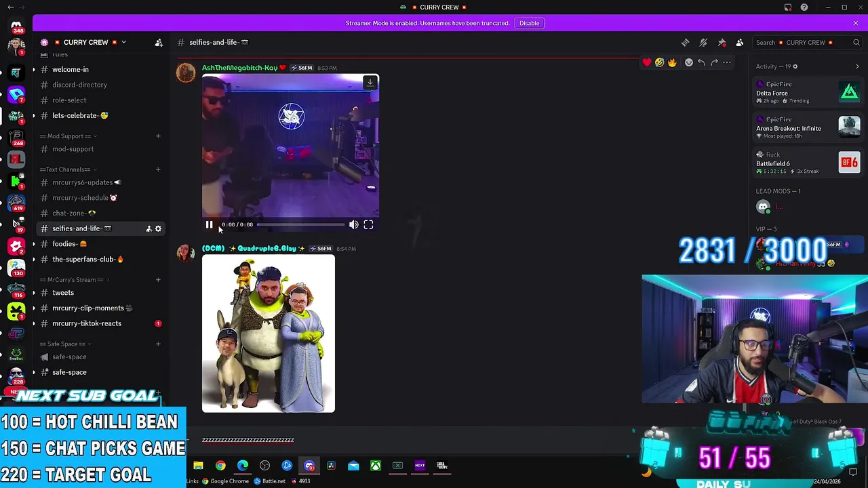Open Direct Messages home icon

pos(16,26)
